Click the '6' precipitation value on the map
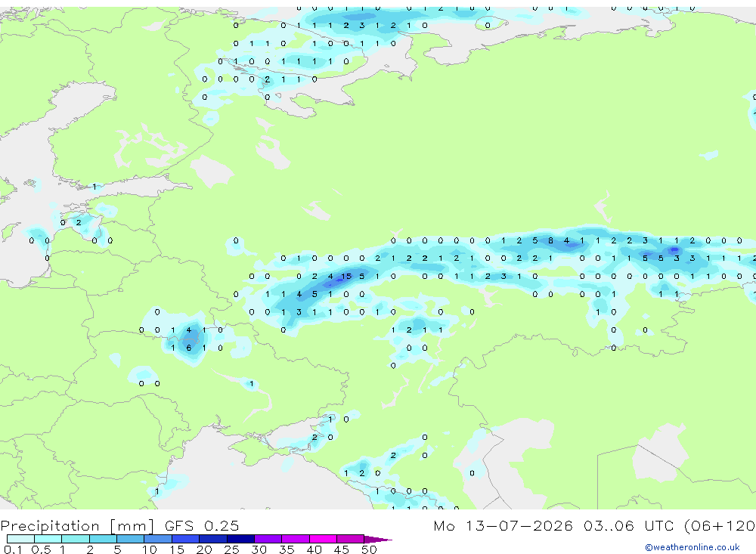Screen dimensions: 756x554 click(x=188, y=348)
